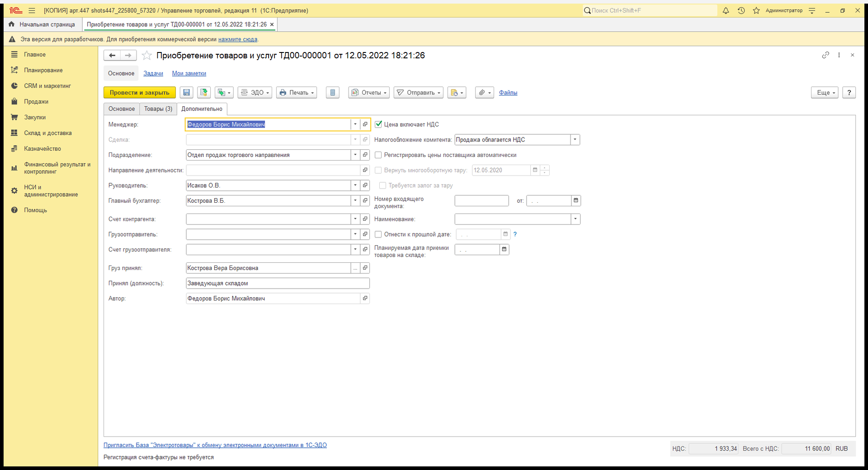Click the save document floppy icon
The height and width of the screenshot is (470, 868).
[x=186, y=93]
